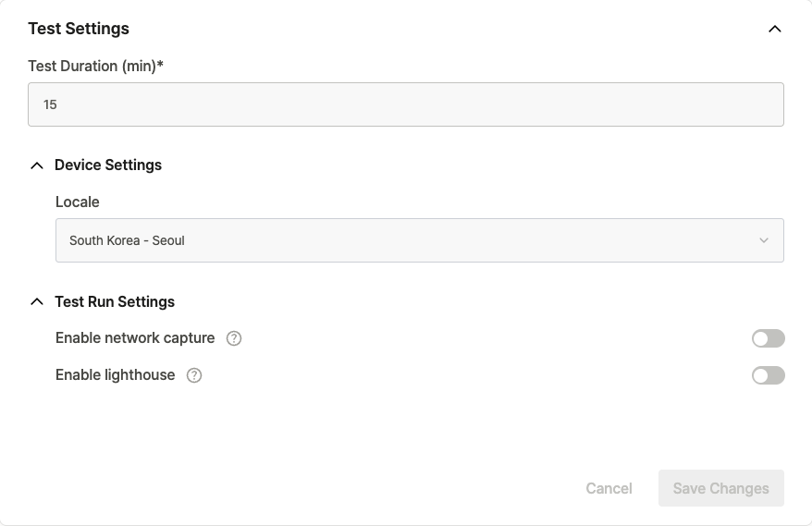Click the Enable lighthouse label text
Screen dimensions: 812x526
coord(115,374)
